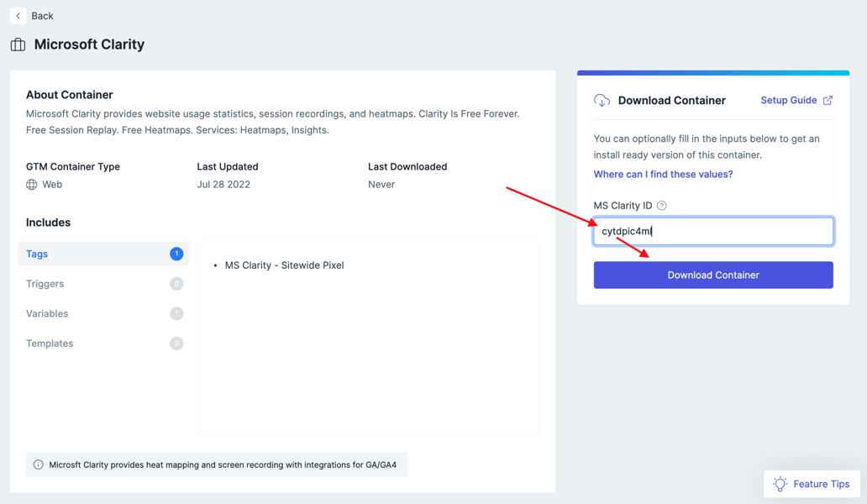Click the 'Jul 28 2022' last updated value
The height and width of the screenshot is (504, 867).
(223, 185)
